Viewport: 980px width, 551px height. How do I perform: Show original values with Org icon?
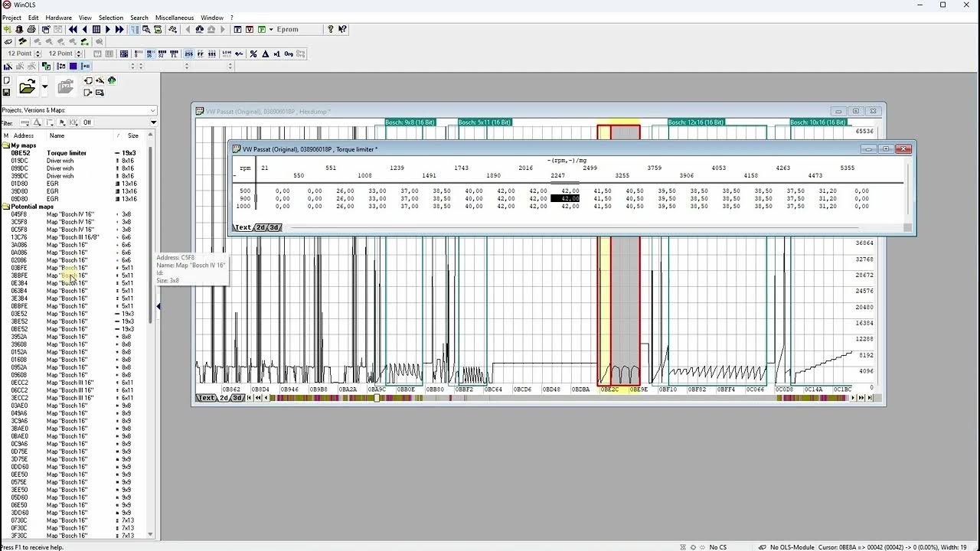pos(289,54)
